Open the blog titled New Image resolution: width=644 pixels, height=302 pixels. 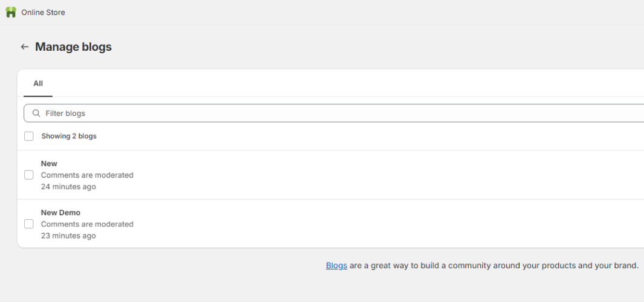coord(49,164)
